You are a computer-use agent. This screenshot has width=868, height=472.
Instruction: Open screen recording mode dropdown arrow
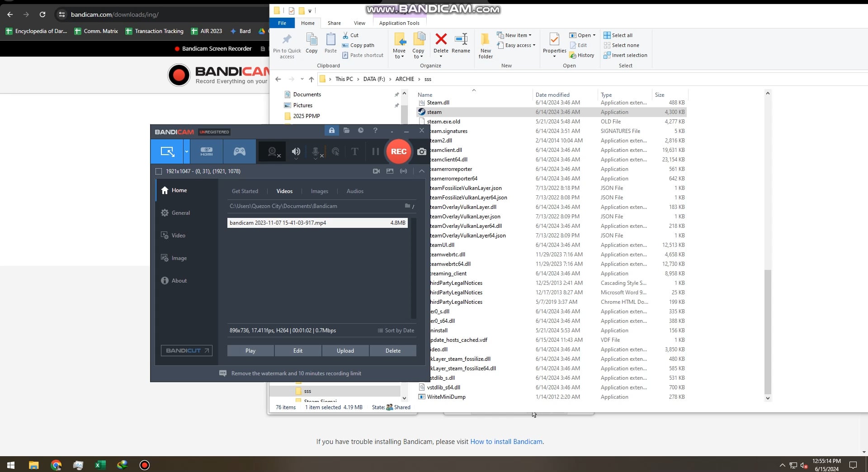coord(186,151)
